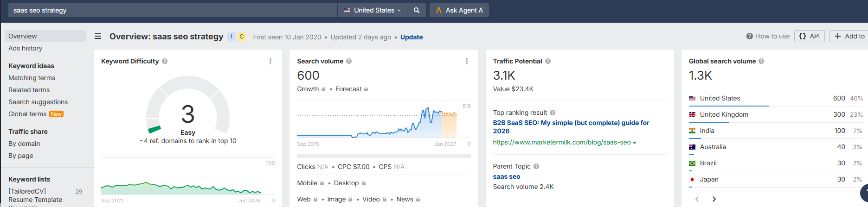Open Search volume help question mark
This screenshot has width=868, height=207.
click(x=349, y=61)
